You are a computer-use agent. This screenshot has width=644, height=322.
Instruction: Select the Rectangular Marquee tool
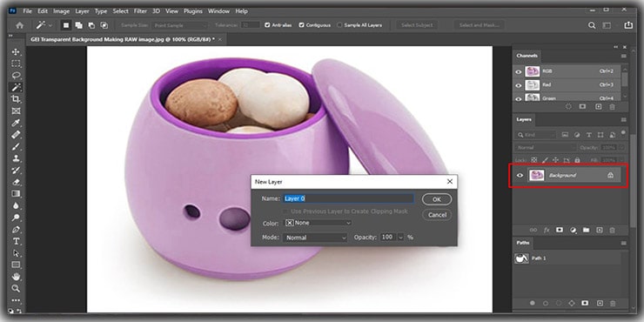16,64
